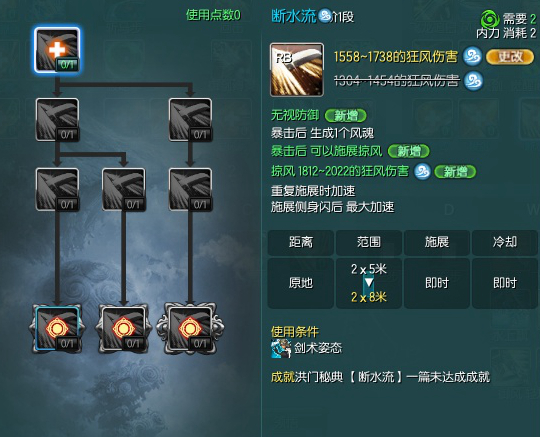This screenshot has height=437, width=540.
Task: Choose the bottom-middle final skill node
Action: coord(124,329)
